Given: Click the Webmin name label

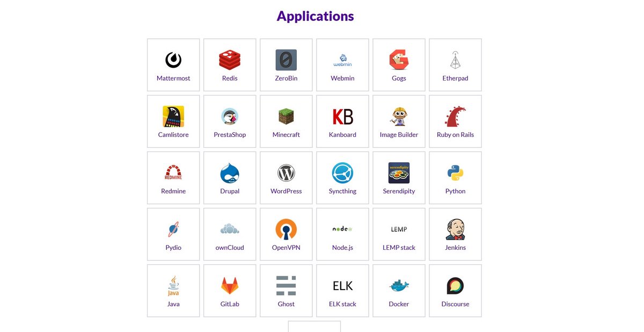Looking at the screenshot, I should (x=342, y=78).
